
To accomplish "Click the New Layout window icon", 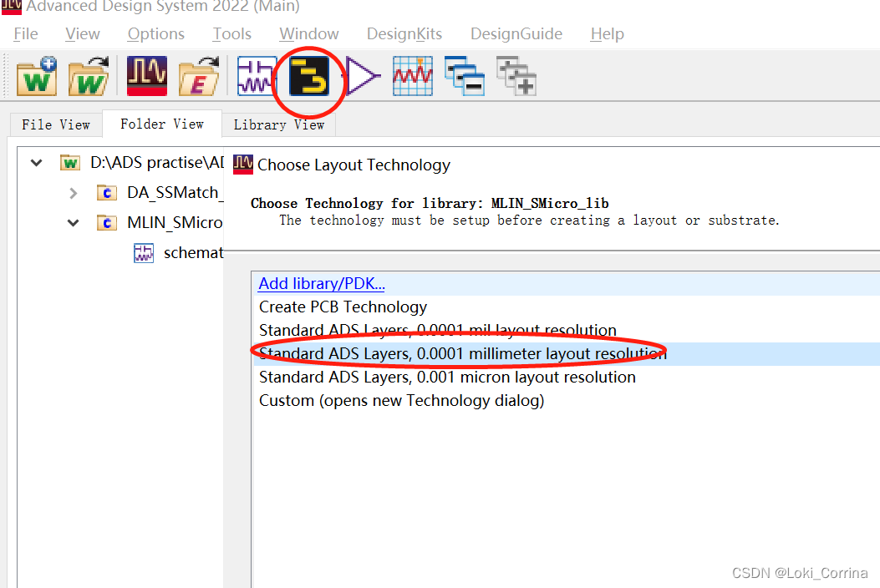I will pos(308,76).
